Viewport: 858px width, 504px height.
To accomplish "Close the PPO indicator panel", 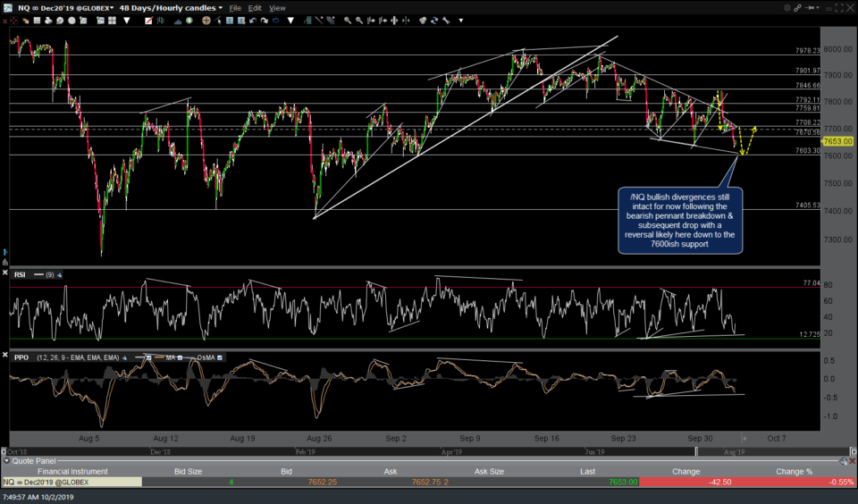I will pos(5,355).
